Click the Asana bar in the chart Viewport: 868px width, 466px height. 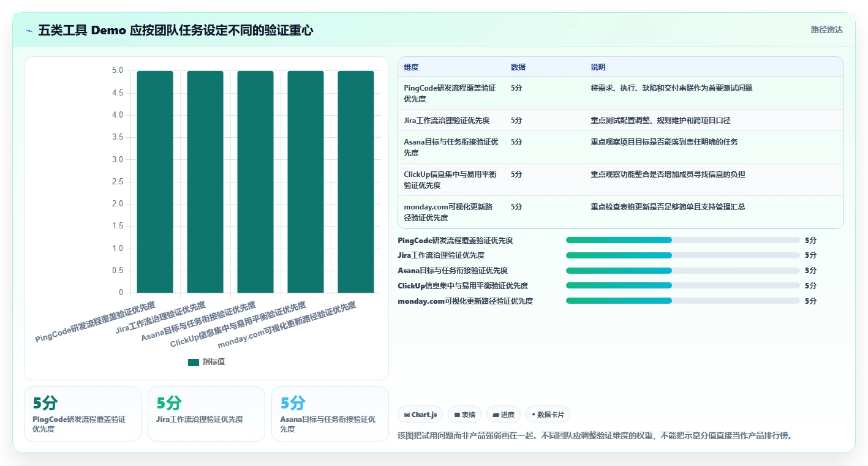(x=255, y=182)
